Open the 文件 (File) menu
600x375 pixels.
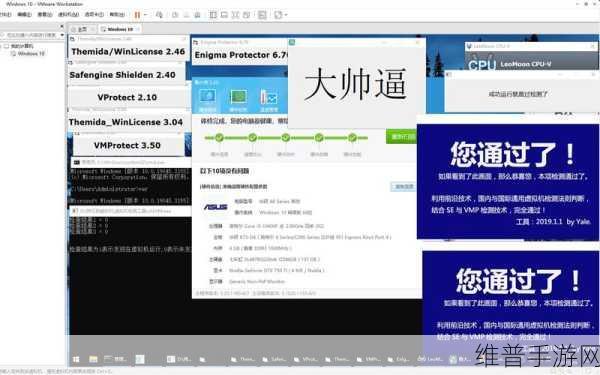[x=5, y=15]
